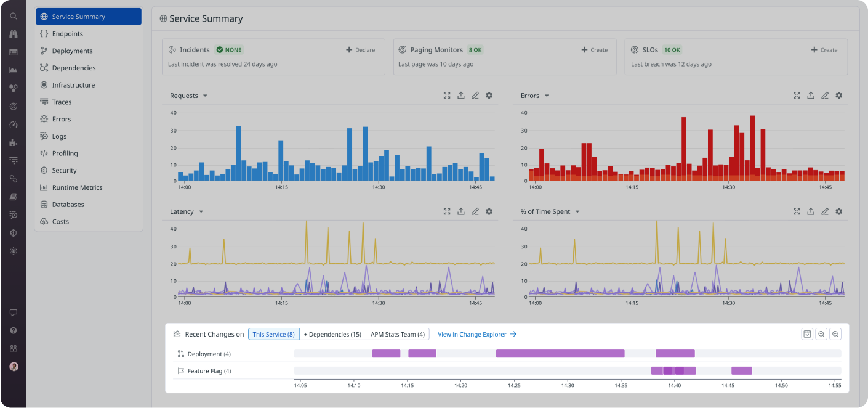
Task: Open Service Summary in the sidebar
Action: [89, 17]
